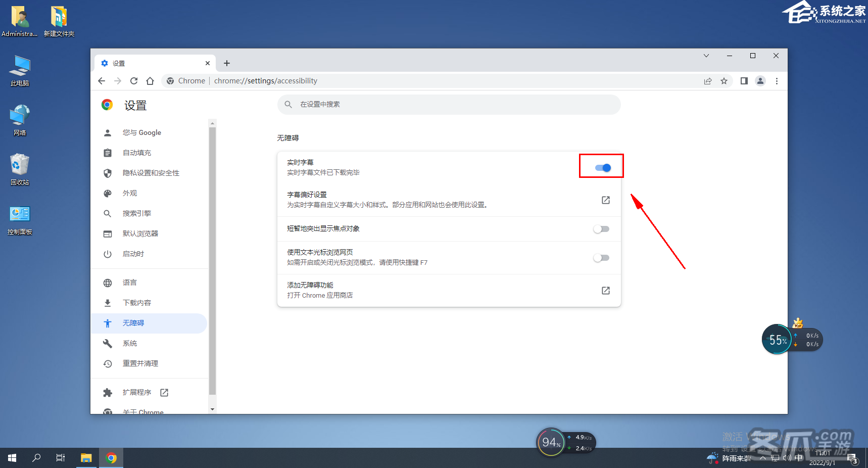Image resolution: width=868 pixels, height=468 pixels.
Task: Reload the settings page
Action: 134,81
